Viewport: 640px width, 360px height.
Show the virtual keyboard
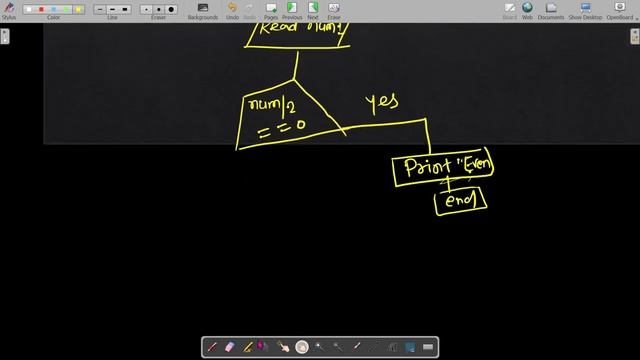tap(428, 347)
